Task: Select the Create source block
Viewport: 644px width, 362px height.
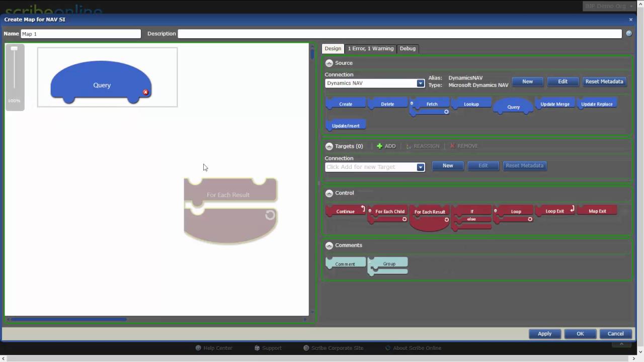Action: tap(346, 104)
